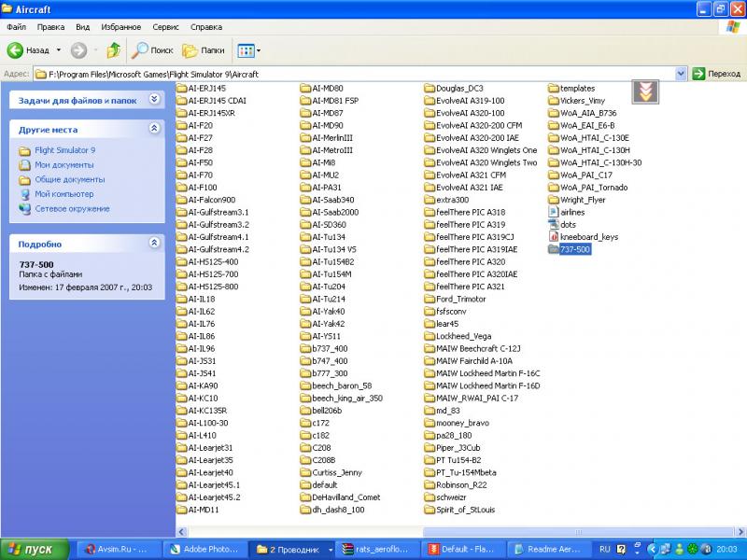Click the horizontal scrollbar left arrow
Viewport: 747px width, 560px height.
pyautogui.click(x=181, y=531)
